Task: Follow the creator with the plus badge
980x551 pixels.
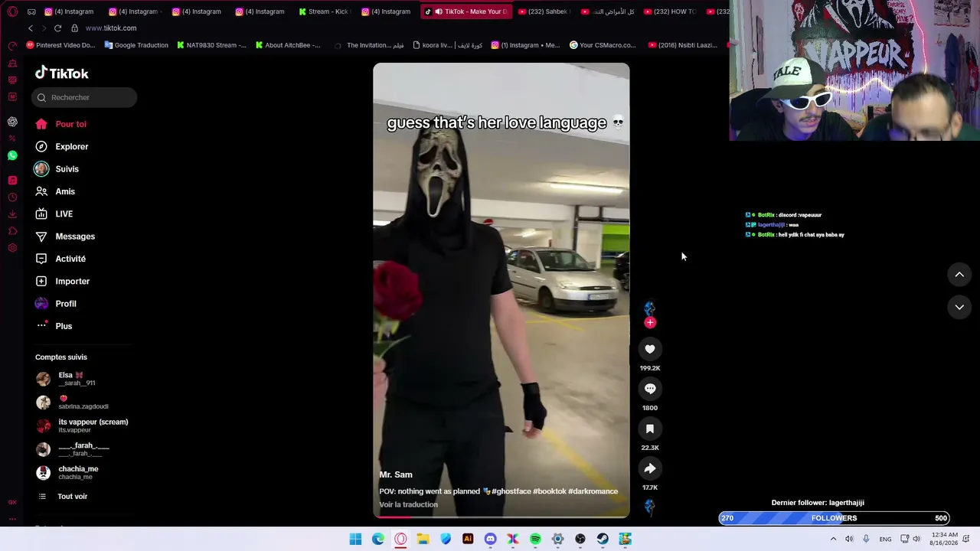Action: pos(650,322)
